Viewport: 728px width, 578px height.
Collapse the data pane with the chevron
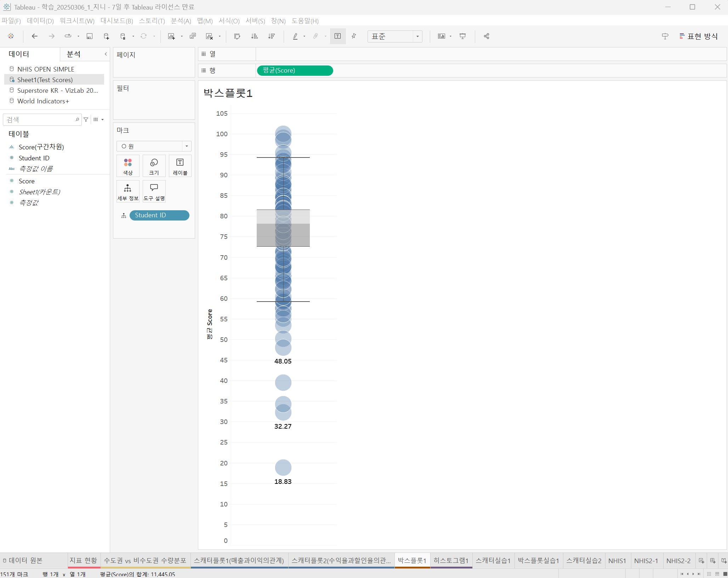pyautogui.click(x=106, y=54)
